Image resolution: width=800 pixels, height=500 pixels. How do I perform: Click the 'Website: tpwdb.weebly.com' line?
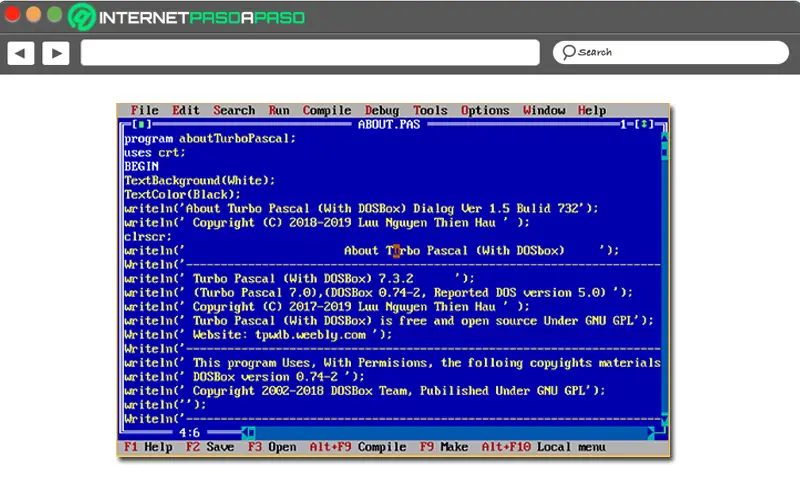pos(258,335)
